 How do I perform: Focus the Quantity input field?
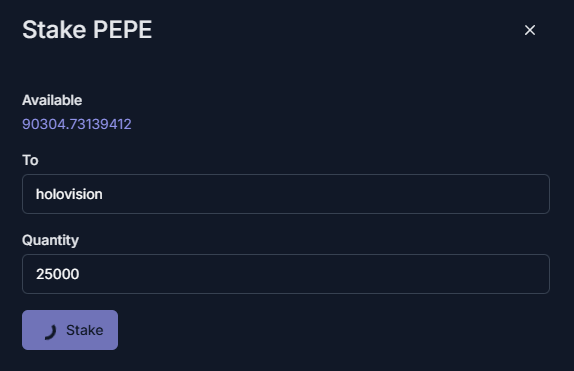(286, 274)
